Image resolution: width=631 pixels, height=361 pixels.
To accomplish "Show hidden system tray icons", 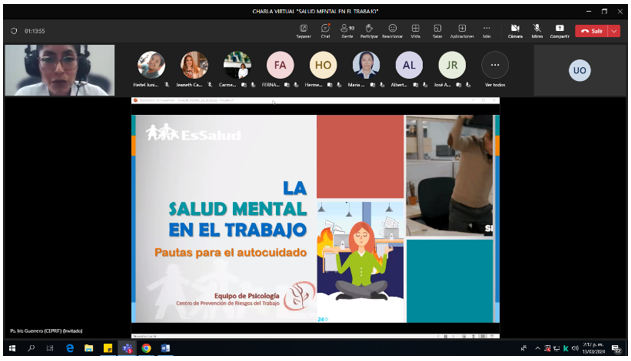I will [537, 348].
